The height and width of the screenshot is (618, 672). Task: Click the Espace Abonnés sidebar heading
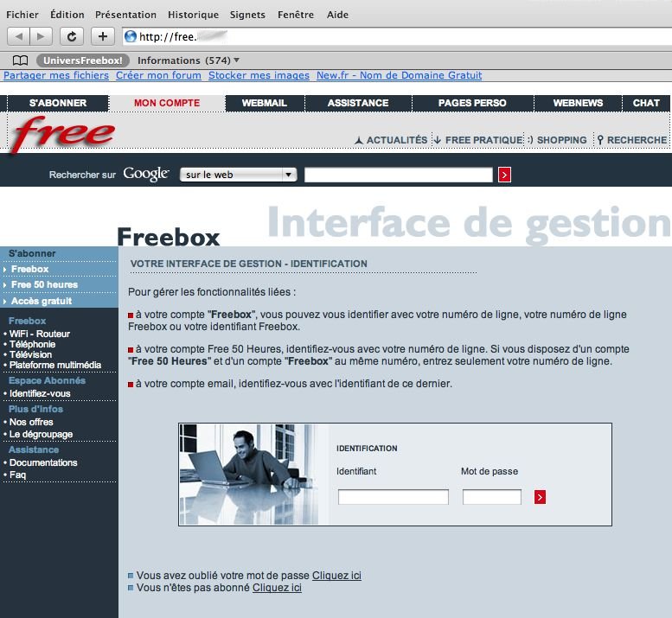click(48, 380)
